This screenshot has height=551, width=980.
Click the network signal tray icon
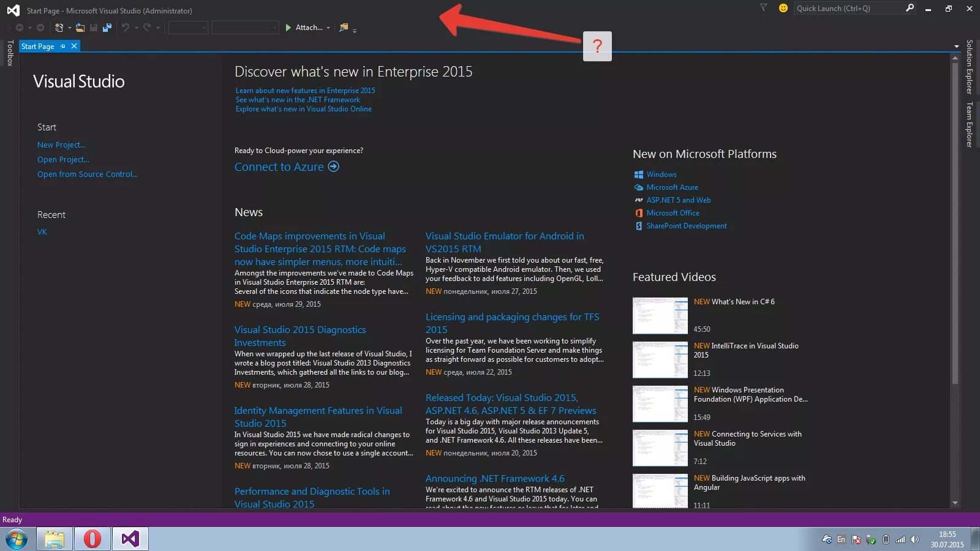coord(900,539)
